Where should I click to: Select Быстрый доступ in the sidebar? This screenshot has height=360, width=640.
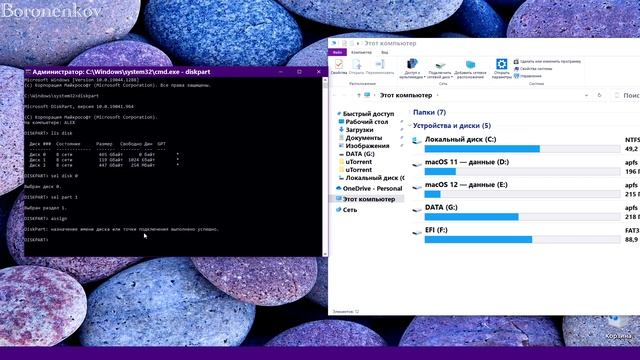coord(365,113)
